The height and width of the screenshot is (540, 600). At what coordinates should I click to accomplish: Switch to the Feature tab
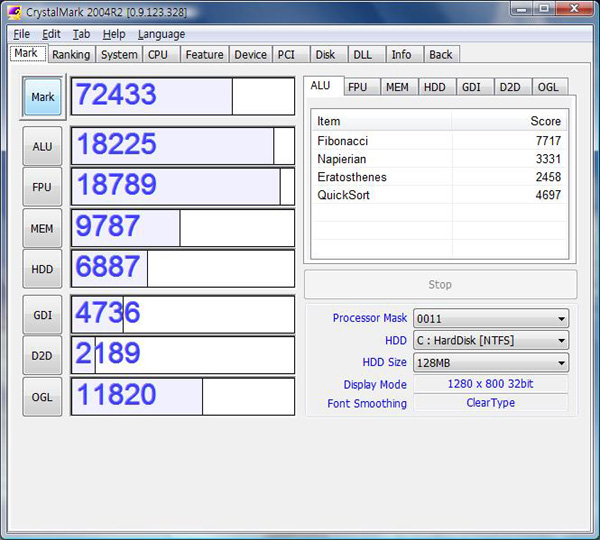pyautogui.click(x=204, y=54)
